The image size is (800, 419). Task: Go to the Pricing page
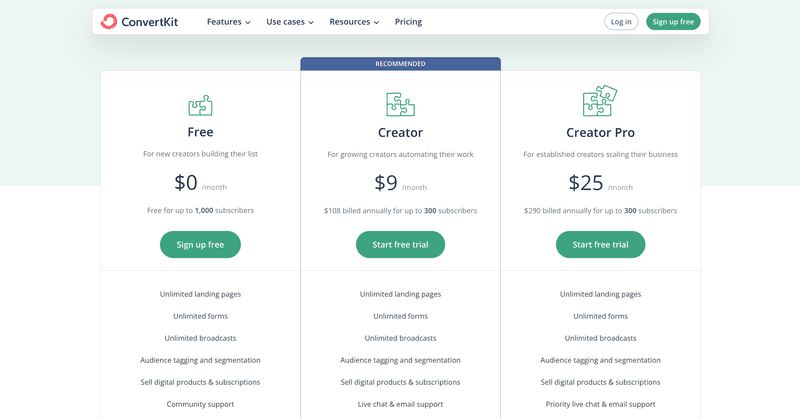tap(408, 21)
